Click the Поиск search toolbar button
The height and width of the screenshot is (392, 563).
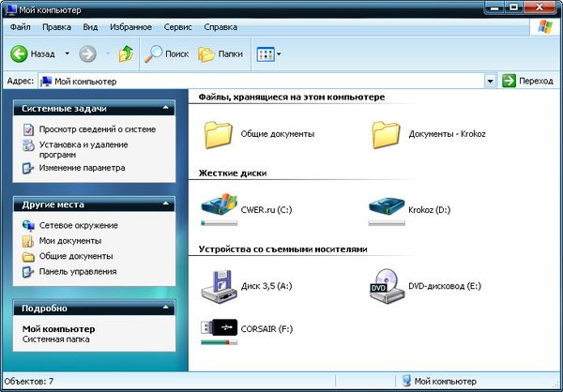(167, 54)
